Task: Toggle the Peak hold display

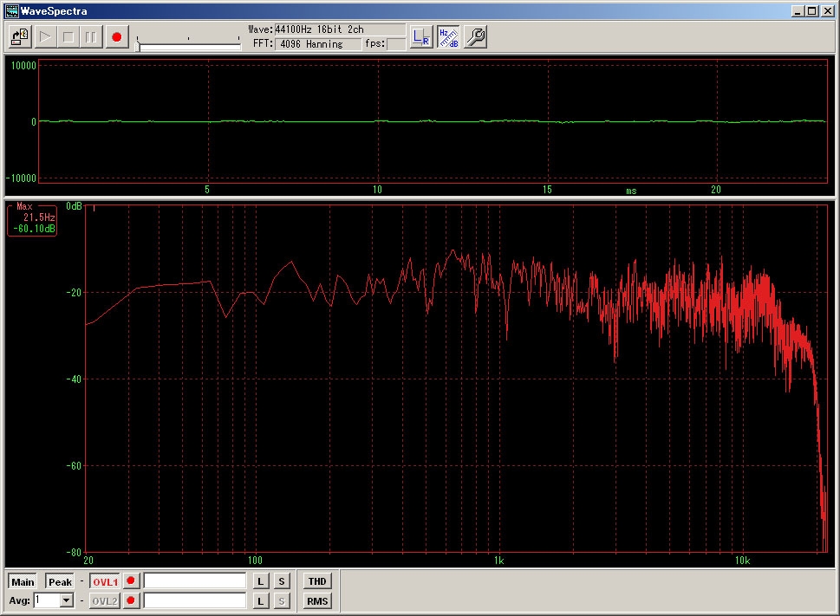Action: point(60,581)
